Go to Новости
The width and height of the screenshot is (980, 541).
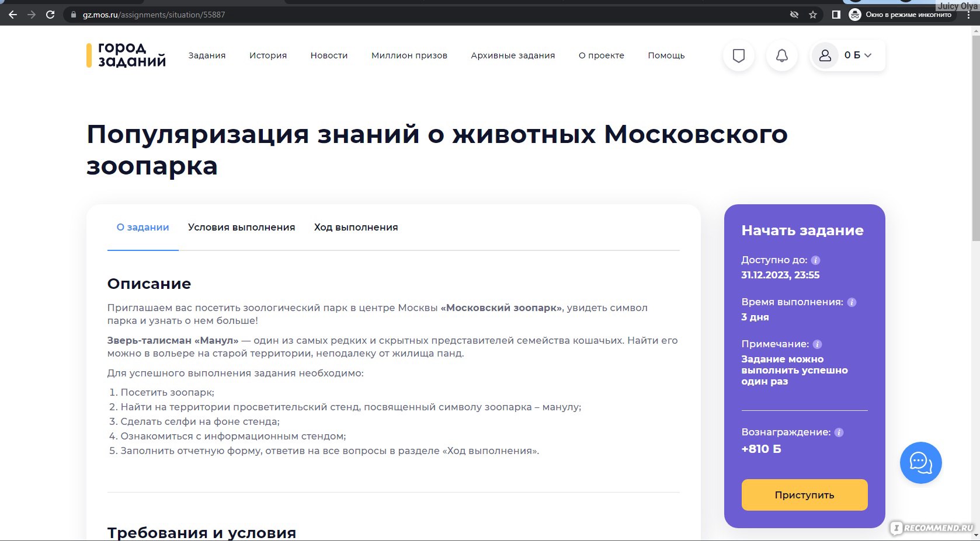coord(329,55)
